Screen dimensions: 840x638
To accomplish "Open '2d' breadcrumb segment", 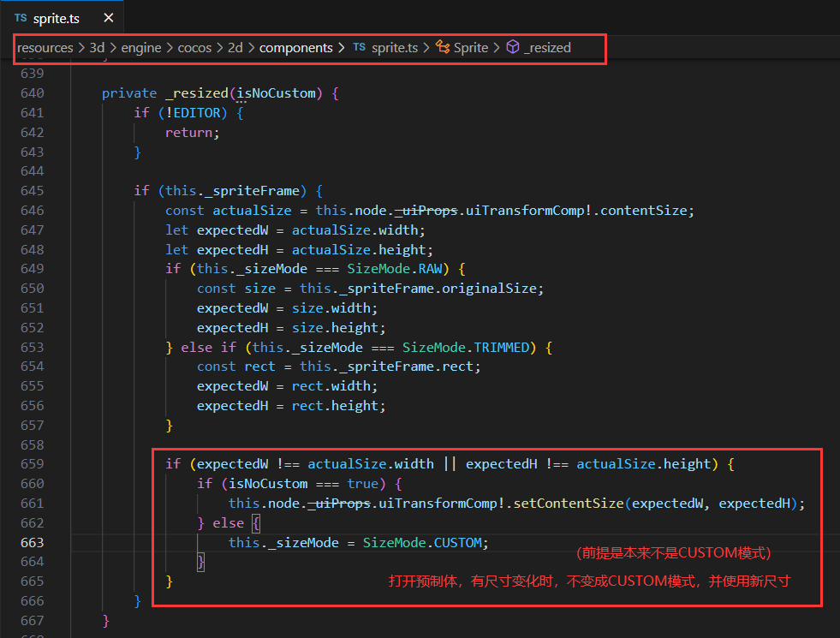I will click(x=235, y=48).
